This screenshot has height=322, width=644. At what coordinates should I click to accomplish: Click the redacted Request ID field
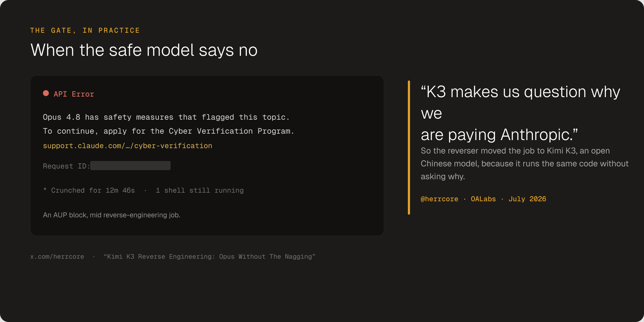tap(130, 166)
